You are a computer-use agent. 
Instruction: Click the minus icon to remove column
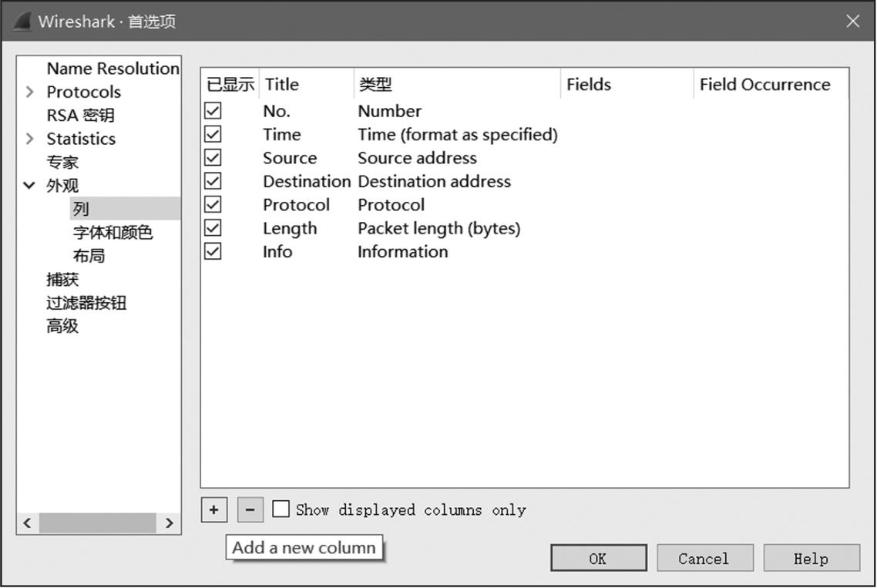(250, 509)
